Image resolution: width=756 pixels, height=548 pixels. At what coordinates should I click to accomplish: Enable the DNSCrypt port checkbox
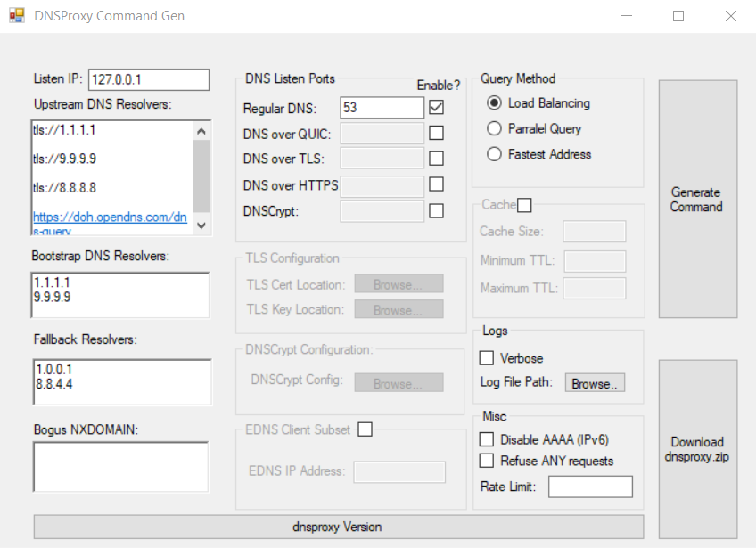[436, 210]
